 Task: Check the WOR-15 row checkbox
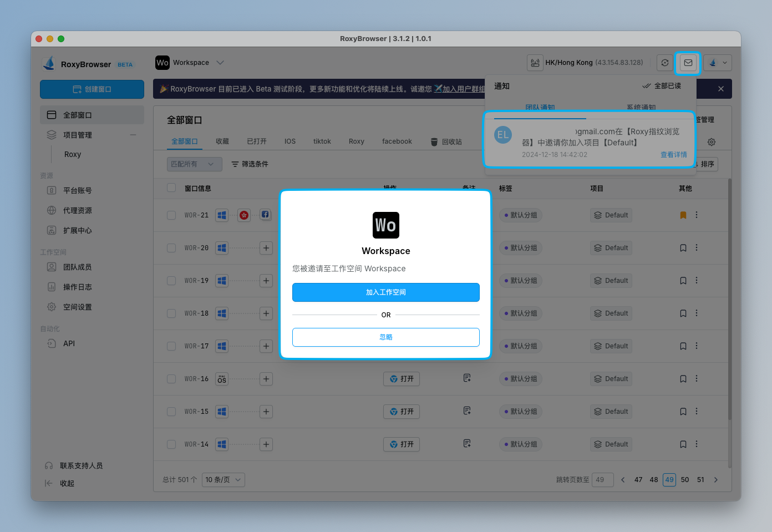(171, 412)
